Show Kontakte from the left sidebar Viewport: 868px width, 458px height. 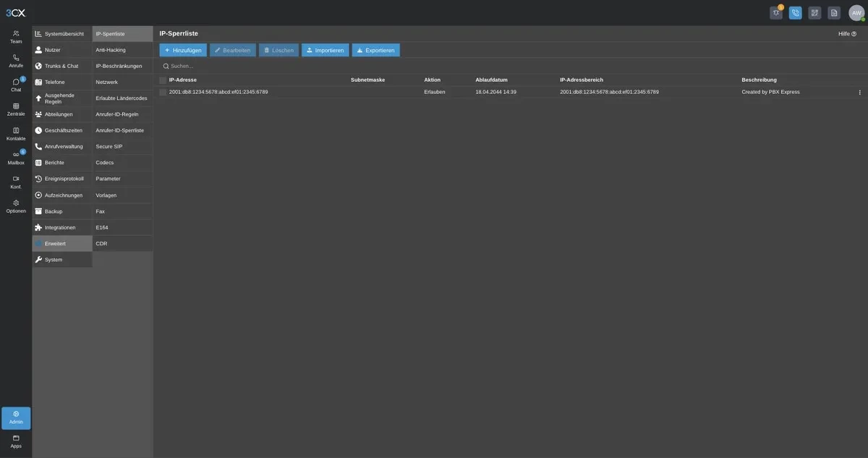pos(16,134)
